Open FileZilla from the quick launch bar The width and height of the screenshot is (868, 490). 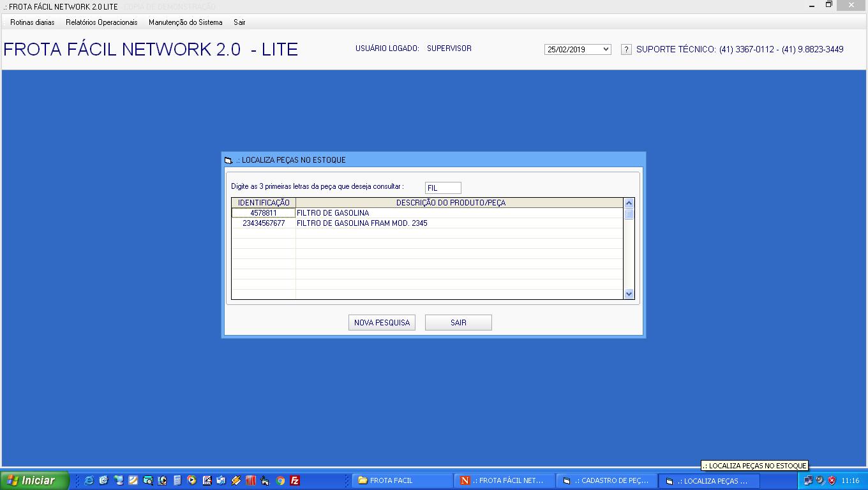pyautogui.click(x=294, y=480)
